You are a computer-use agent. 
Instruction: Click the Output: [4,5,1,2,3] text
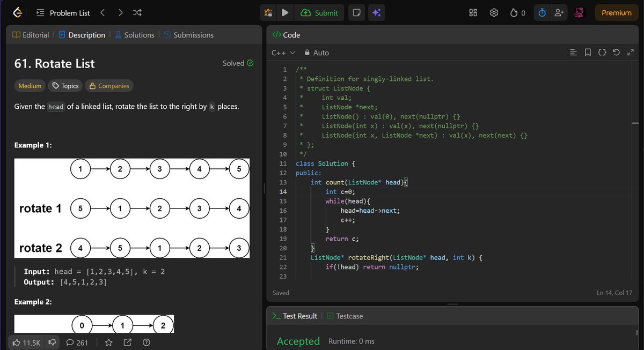click(x=65, y=282)
